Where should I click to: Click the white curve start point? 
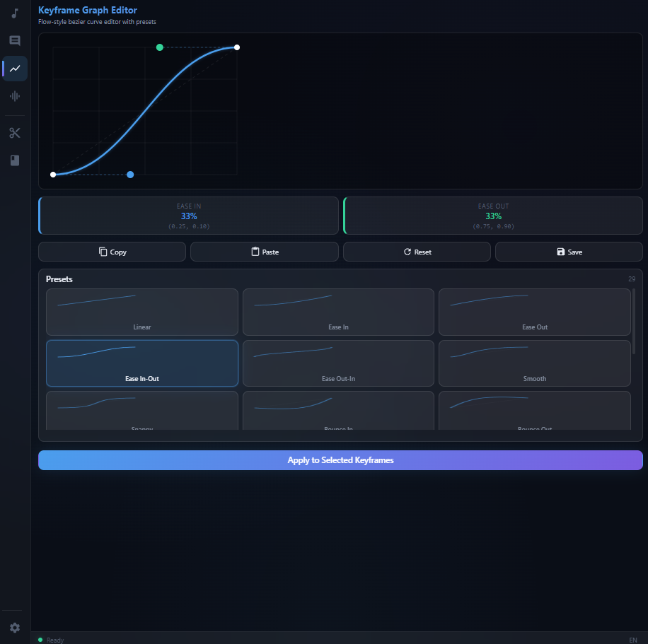(x=53, y=175)
